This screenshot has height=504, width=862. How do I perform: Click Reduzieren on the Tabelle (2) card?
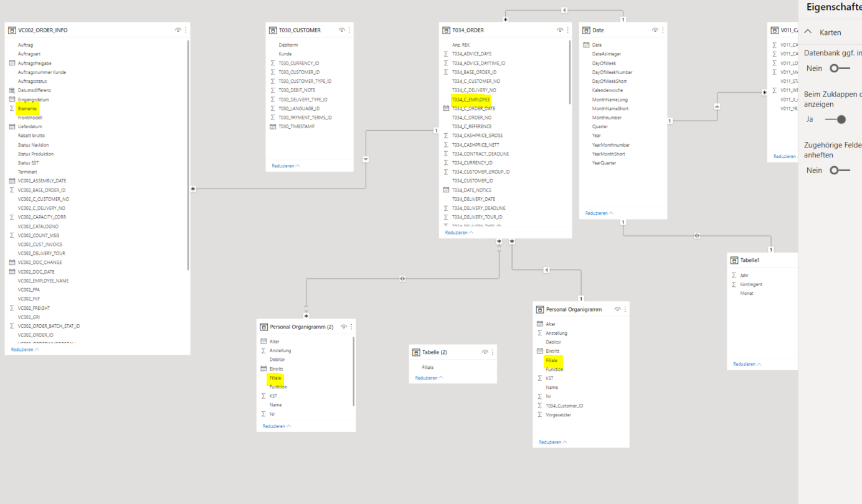(x=429, y=378)
